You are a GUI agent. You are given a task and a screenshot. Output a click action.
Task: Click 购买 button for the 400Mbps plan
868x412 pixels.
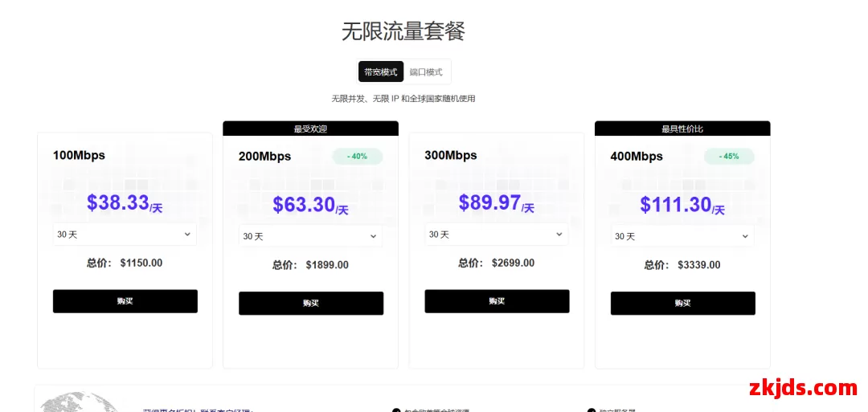683,303
